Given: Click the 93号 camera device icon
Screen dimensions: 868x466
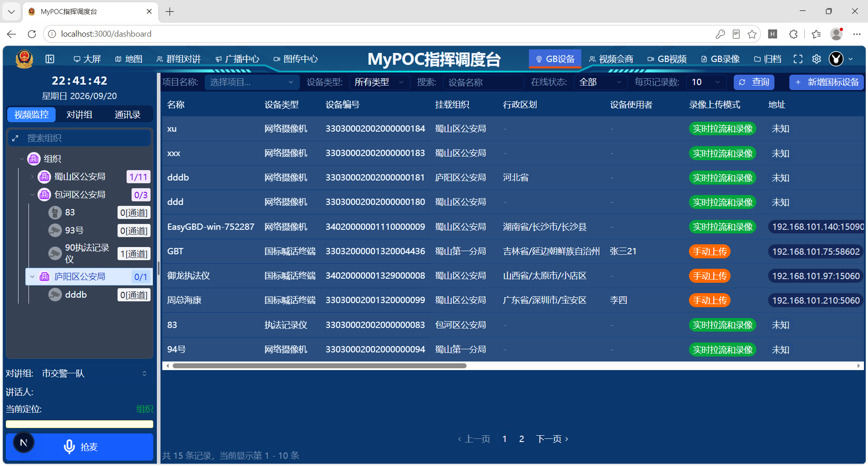Looking at the screenshot, I should [x=55, y=230].
